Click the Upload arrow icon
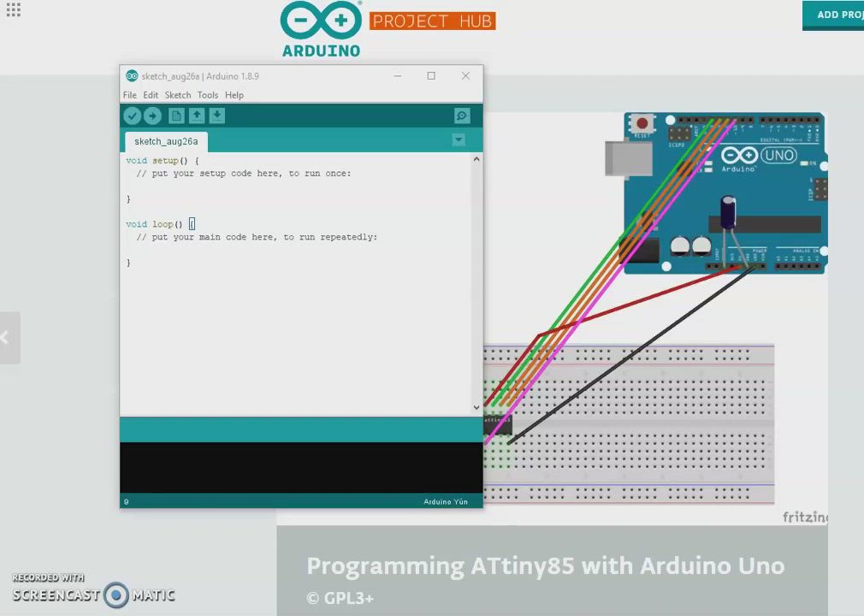The width and height of the screenshot is (864, 616). (x=152, y=116)
